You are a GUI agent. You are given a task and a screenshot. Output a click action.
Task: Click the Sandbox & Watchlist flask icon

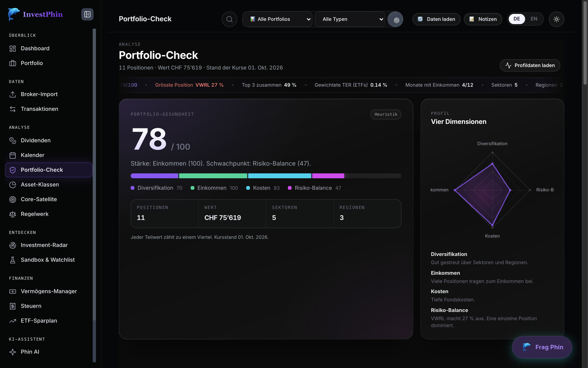click(13, 260)
